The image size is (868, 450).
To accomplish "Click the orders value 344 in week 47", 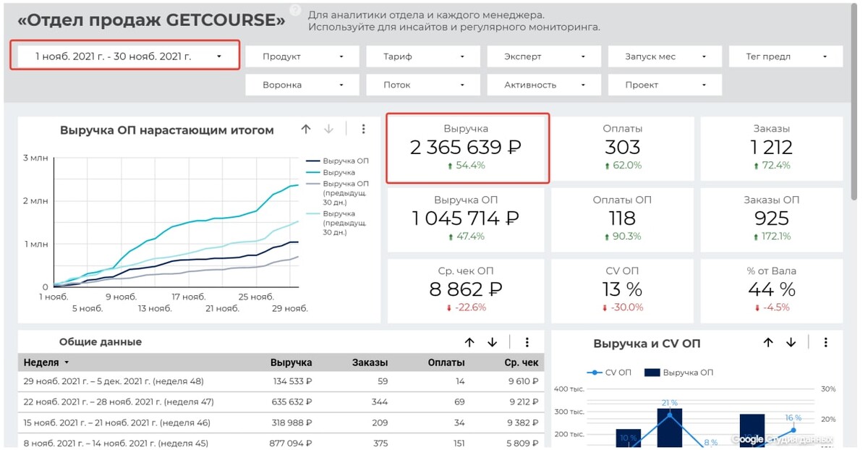I will [379, 402].
